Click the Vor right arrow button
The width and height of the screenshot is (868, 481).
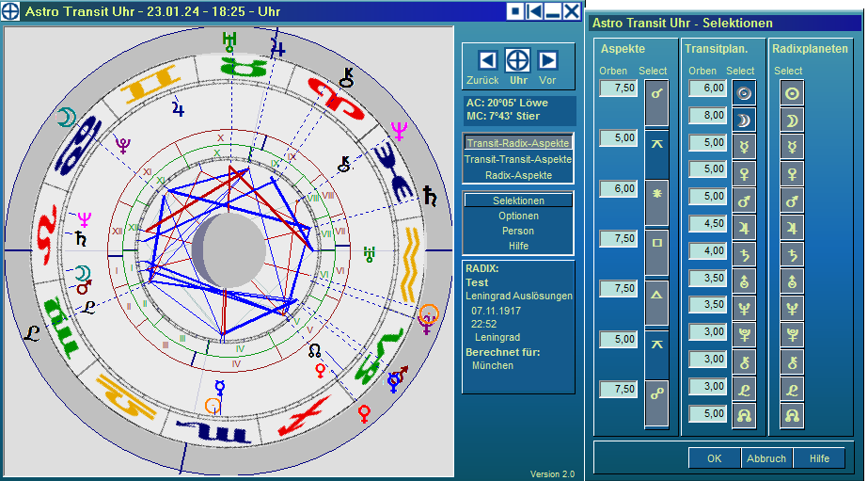click(x=547, y=60)
